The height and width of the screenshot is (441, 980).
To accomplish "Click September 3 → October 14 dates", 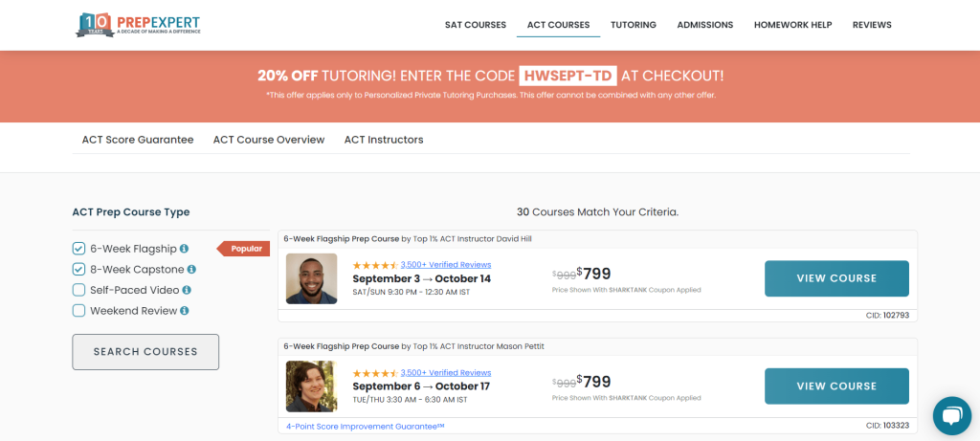I will pyautogui.click(x=422, y=278).
